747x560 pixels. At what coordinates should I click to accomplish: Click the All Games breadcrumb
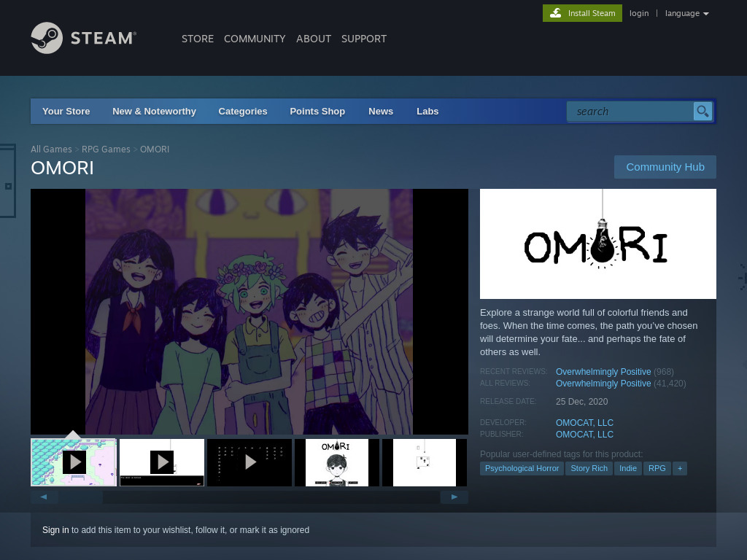[52, 149]
